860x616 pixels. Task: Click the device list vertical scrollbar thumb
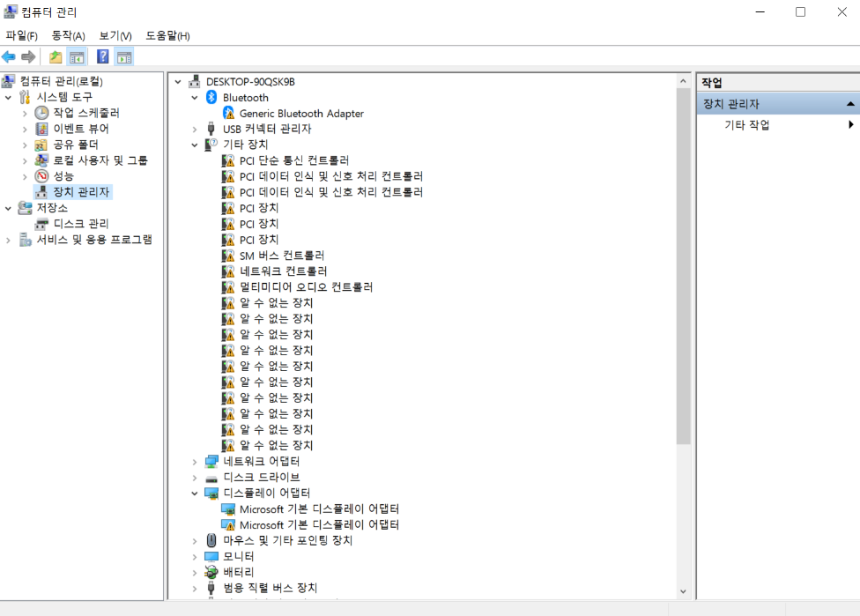pyautogui.click(x=683, y=266)
